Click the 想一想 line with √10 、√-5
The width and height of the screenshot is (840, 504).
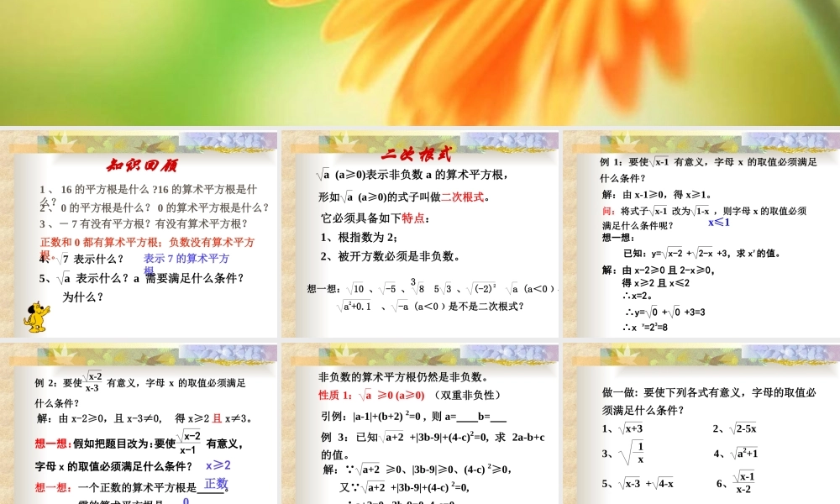point(433,288)
